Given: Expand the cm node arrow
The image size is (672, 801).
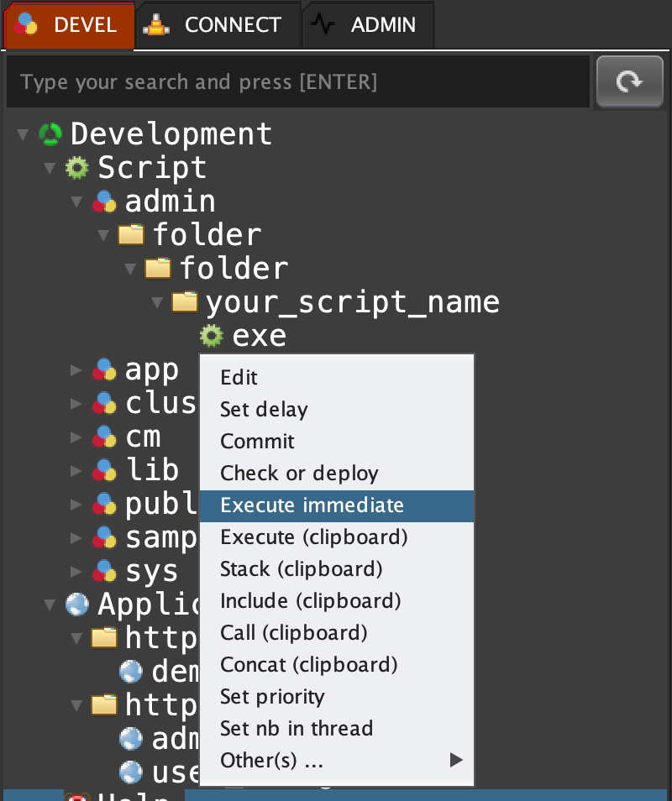Looking at the screenshot, I should 76,437.
